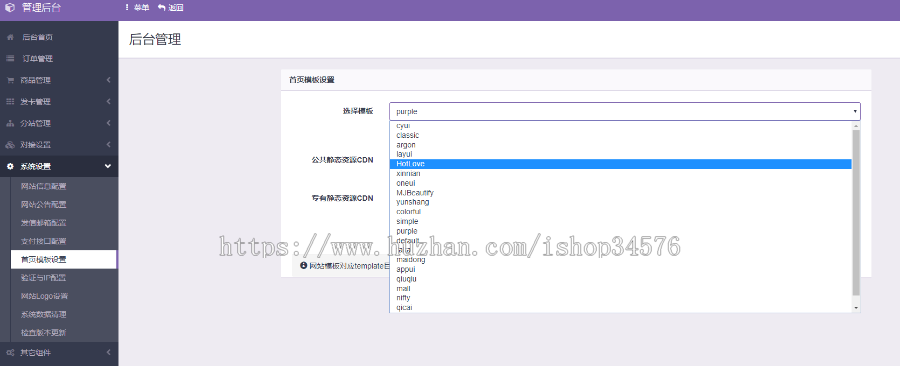Screen dimensions: 900x366
Task: Click the 返回 back button
Action: click(x=170, y=8)
